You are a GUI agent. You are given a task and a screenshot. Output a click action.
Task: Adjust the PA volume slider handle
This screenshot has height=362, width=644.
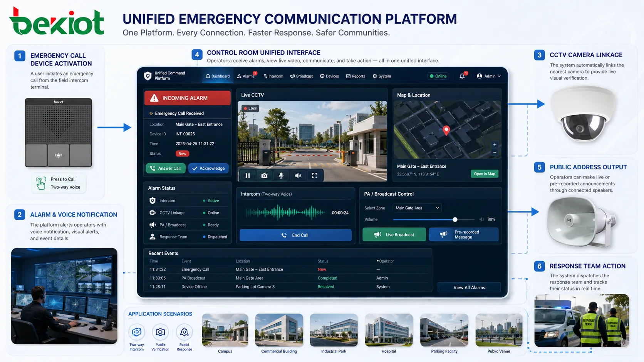pyautogui.click(x=455, y=219)
